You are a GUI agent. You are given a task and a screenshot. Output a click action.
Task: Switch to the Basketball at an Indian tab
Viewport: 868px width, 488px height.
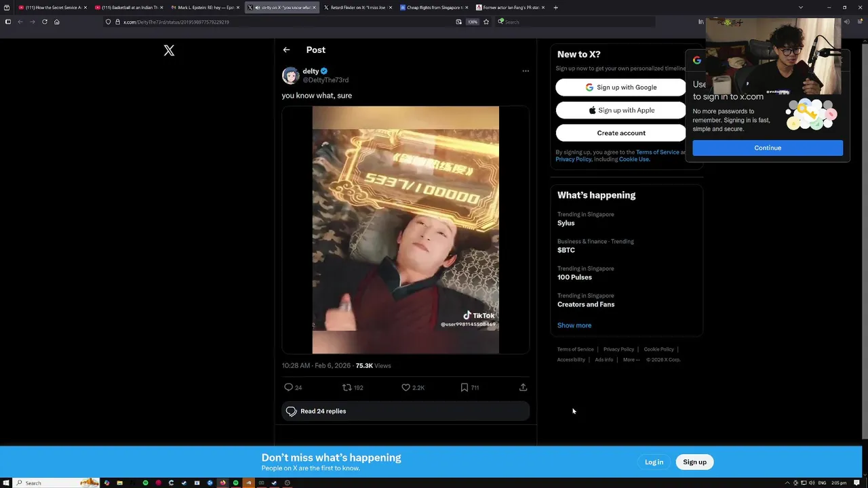pyautogui.click(x=129, y=7)
